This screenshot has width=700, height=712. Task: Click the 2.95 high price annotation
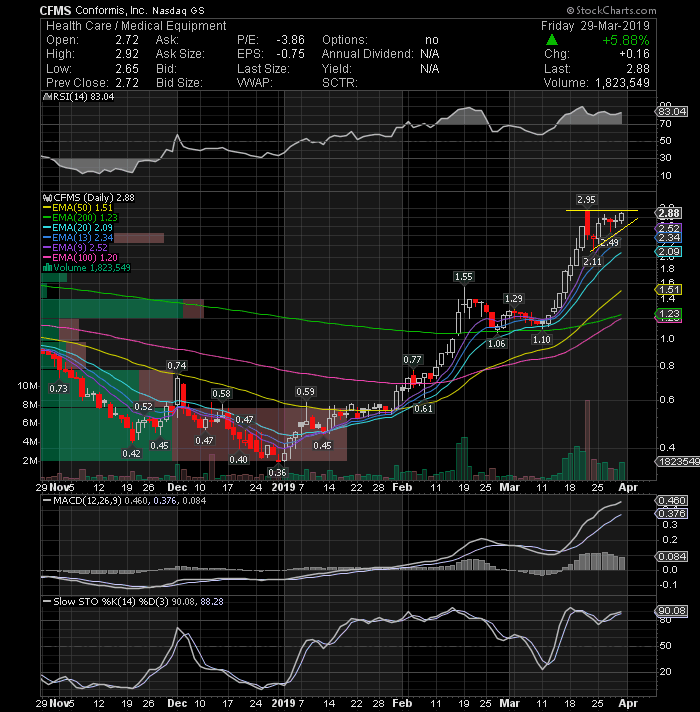pyautogui.click(x=586, y=199)
